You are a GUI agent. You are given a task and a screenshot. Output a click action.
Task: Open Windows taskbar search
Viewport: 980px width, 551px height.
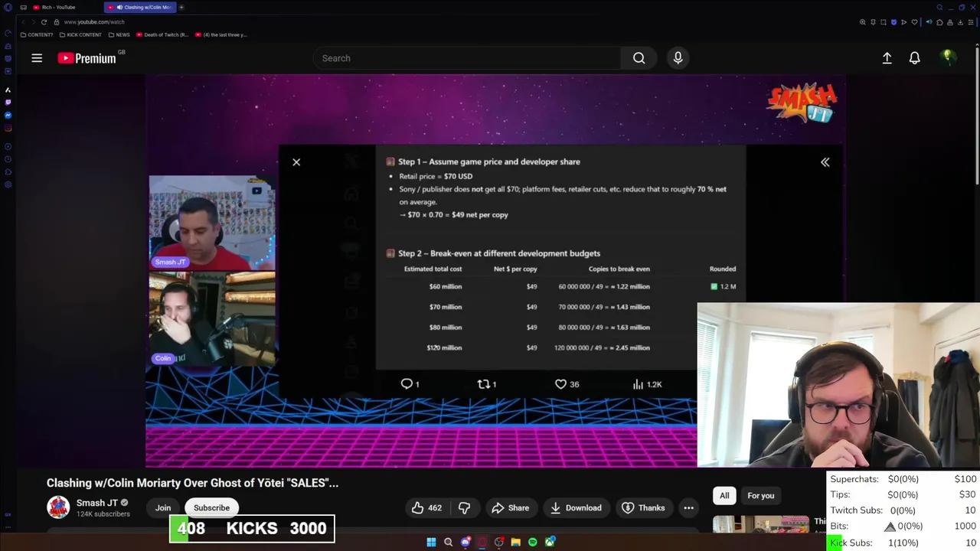(x=448, y=542)
